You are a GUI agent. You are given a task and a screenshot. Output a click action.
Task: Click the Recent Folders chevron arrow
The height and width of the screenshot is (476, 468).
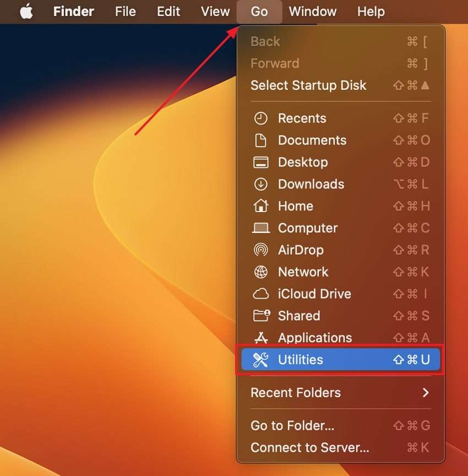click(426, 392)
